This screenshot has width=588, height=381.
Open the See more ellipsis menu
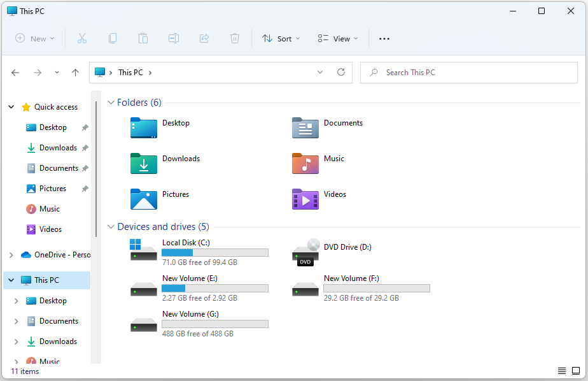pos(384,38)
